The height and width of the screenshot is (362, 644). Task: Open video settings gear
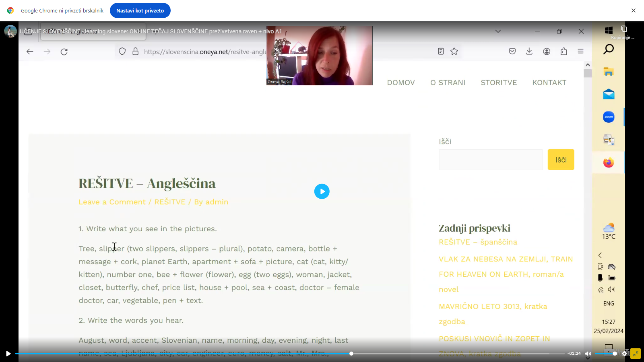(x=624, y=354)
